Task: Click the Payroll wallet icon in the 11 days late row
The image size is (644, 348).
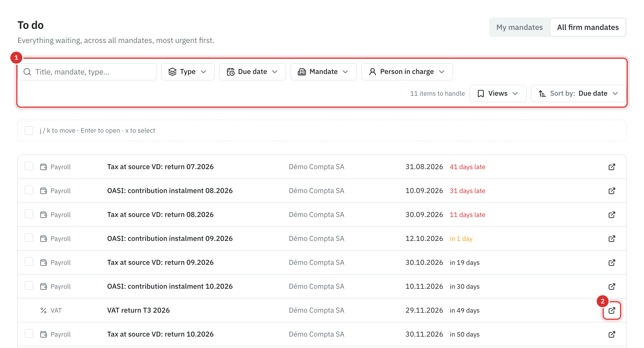Action: pyautogui.click(x=44, y=215)
